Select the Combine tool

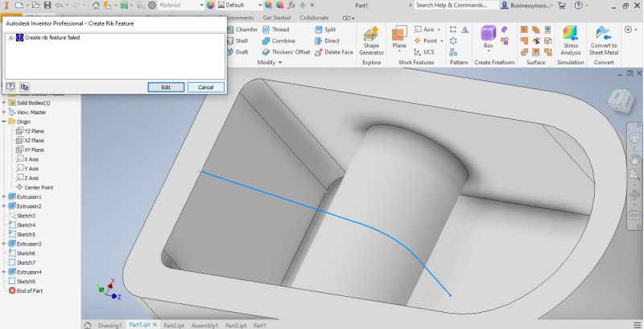click(x=279, y=40)
